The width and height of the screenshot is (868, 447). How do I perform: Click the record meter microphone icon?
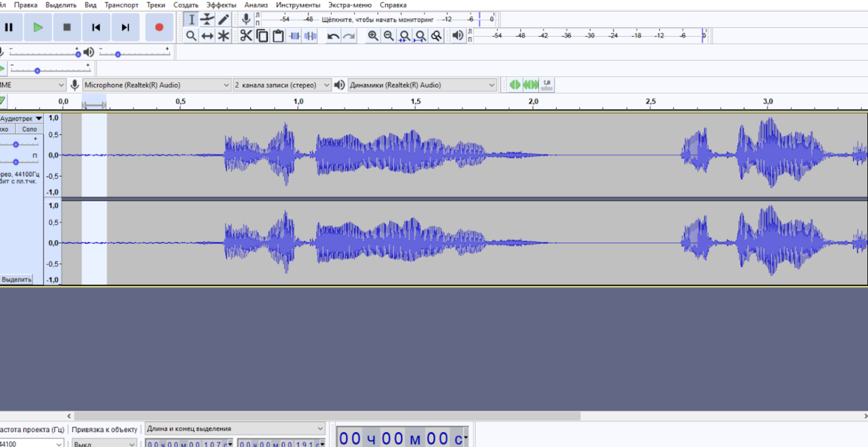246,19
